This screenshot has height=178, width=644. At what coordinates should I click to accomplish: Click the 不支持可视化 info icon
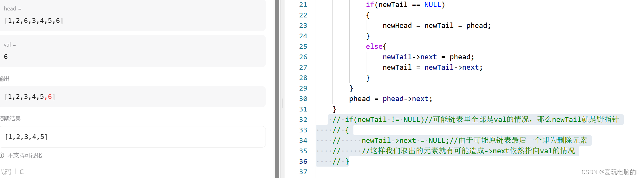pyautogui.click(x=2, y=156)
